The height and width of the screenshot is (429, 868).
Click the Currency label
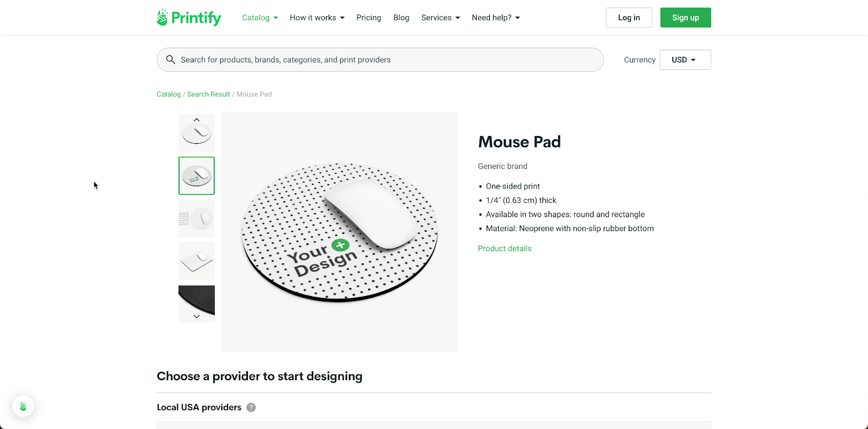click(x=640, y=60)
